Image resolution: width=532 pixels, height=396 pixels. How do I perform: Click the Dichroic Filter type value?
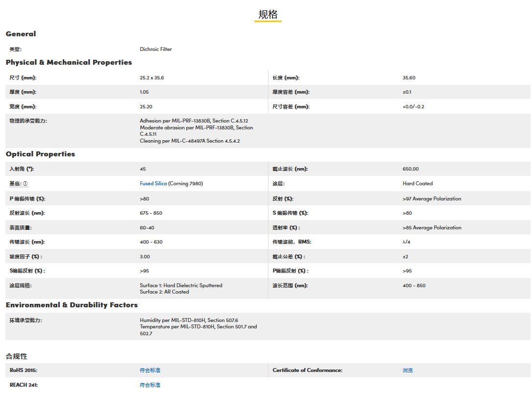pyautogui.click(x=156, y=49)
